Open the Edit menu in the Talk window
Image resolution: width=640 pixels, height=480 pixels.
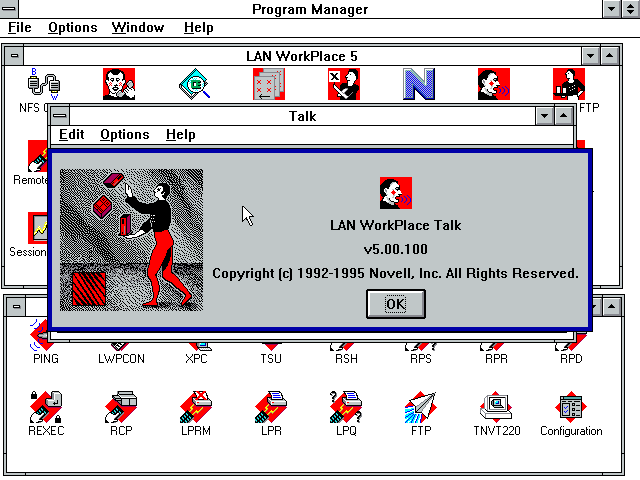[71, 134]
